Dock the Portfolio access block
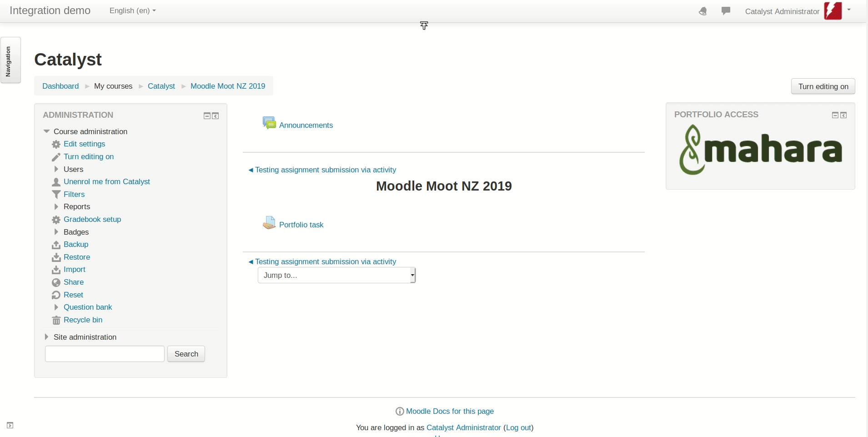 (844, 116)
